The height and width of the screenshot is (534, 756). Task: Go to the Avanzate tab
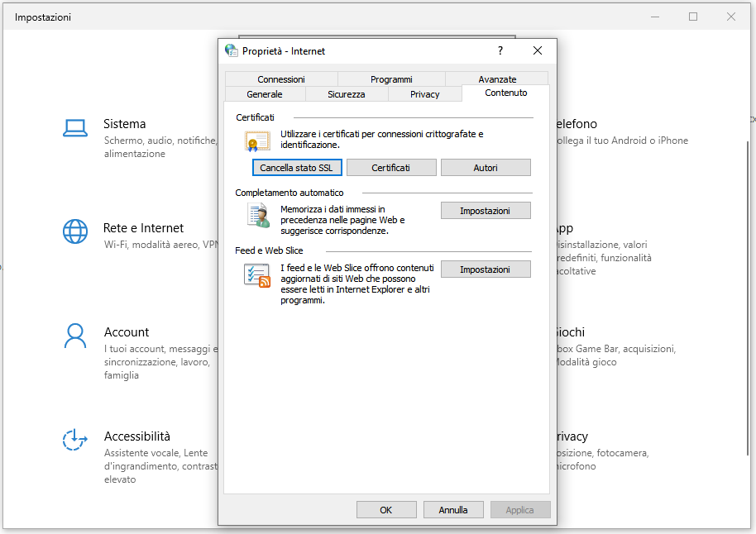tap(497, 79)
